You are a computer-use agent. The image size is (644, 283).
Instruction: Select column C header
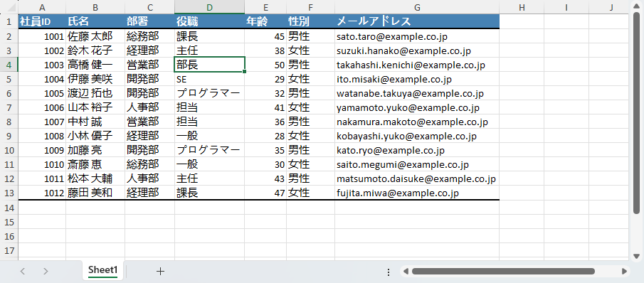tap(150, 7)
